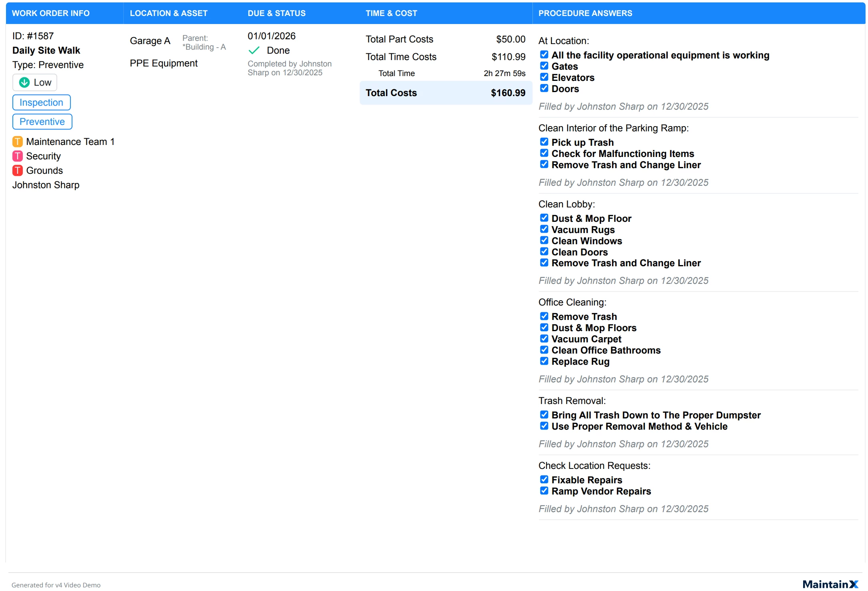This screenshot has height=591, width=868.
Task: Toggle the Replace Rug checkbox
Action: click(544, 361)
